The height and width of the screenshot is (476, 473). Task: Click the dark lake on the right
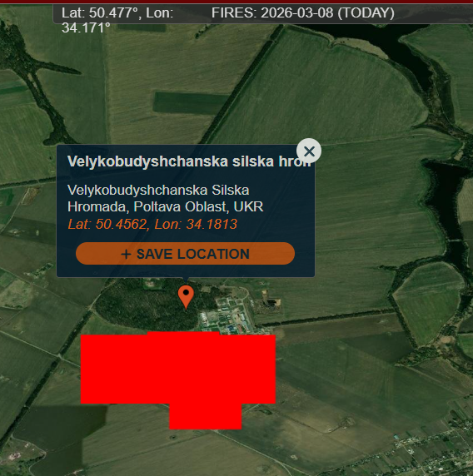point(448,201)
